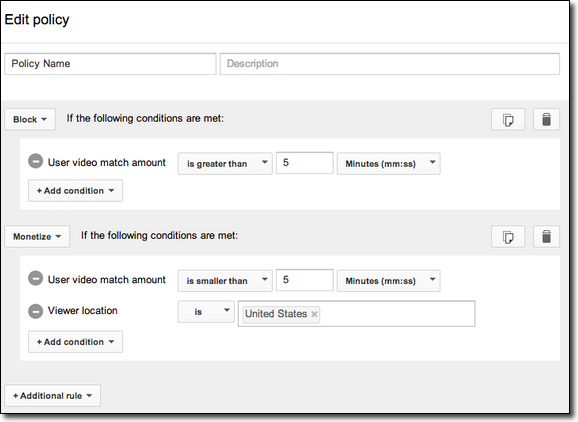Duplicate the Block rule with copy icon
The image size is (578, 422).
pos(508,119)
